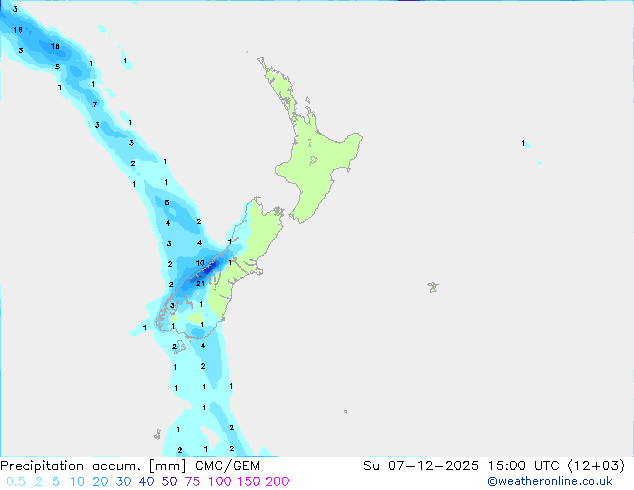Click the '21' precipitation value on the map

[200, 283]
